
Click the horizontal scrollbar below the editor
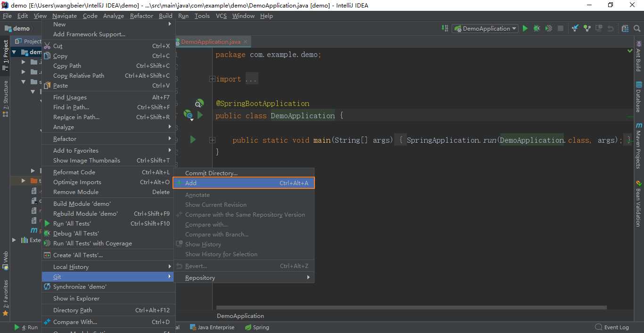[411, 308]
